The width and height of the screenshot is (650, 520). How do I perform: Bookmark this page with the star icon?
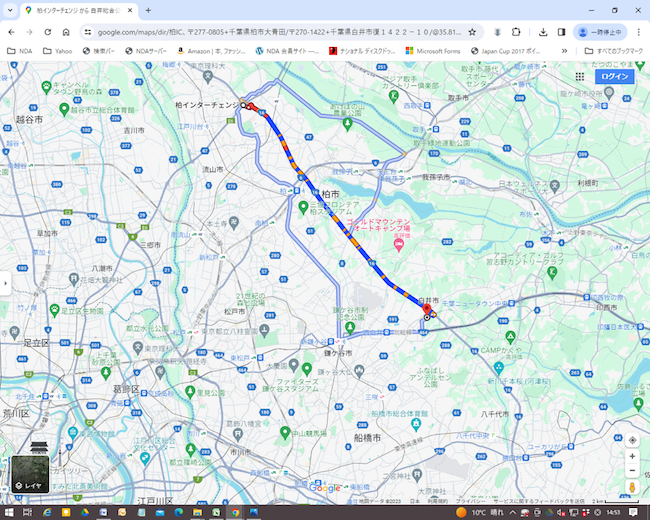[x=472, y=32]
